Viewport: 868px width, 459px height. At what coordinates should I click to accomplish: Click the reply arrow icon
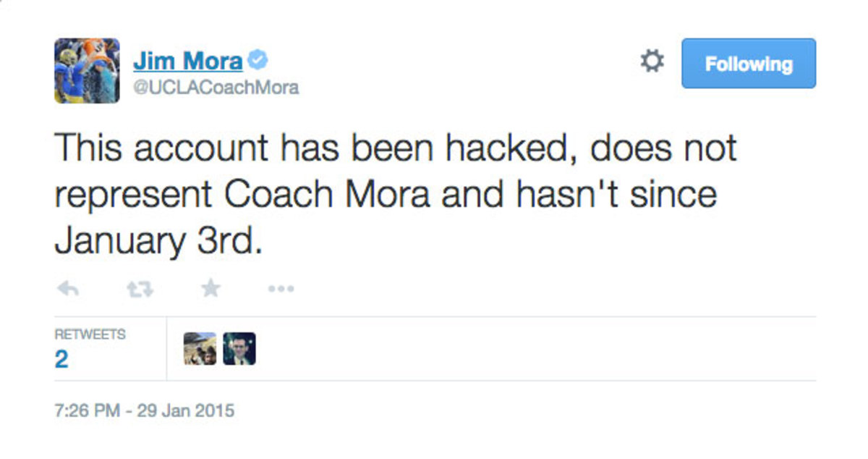pos(67,287)
